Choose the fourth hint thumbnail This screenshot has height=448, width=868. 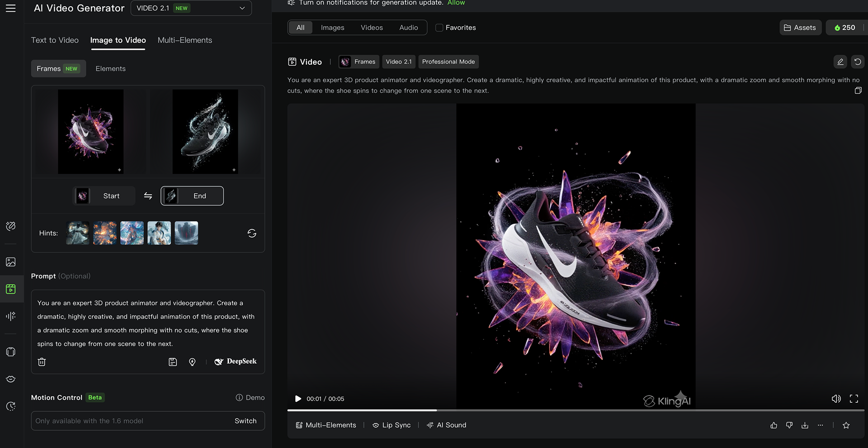pyautogui.click(x=159, y=233)
